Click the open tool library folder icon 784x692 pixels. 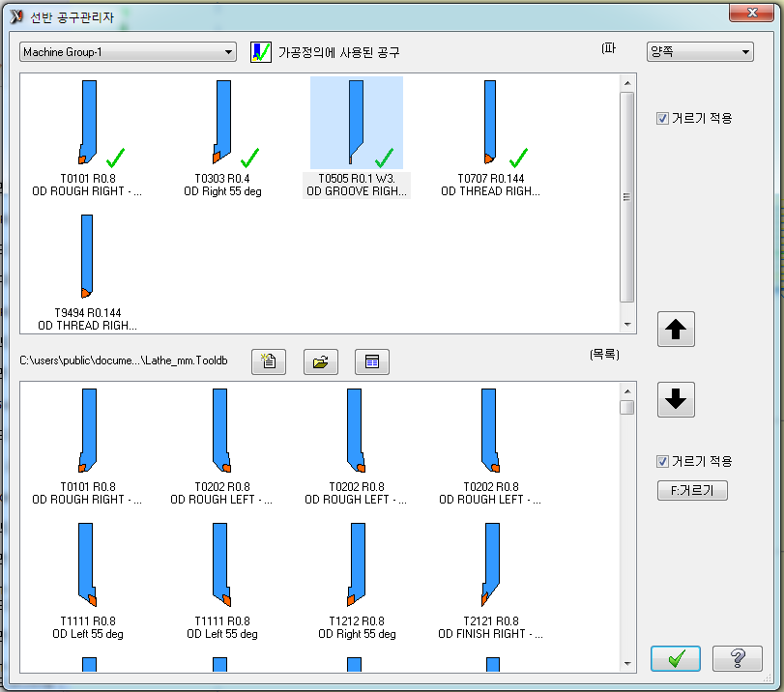click(x=321, y=361)
